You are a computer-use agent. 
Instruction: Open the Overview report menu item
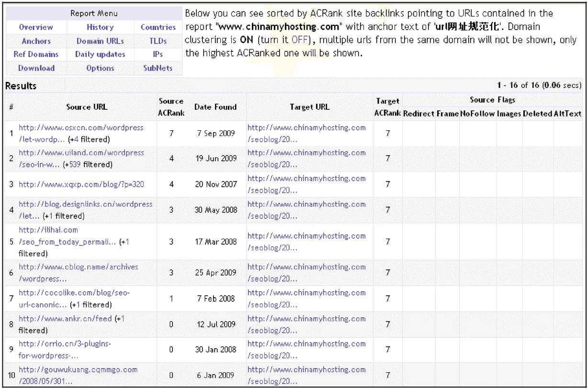36,27
